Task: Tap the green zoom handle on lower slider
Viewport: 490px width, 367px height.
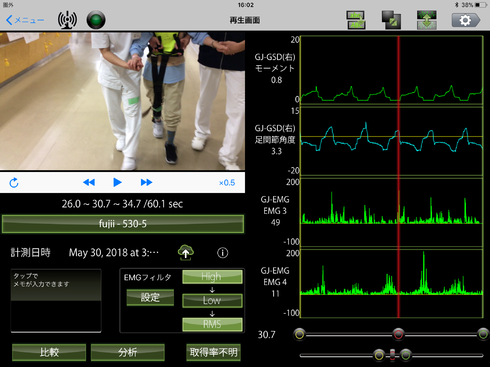Action: coord(406,355)
